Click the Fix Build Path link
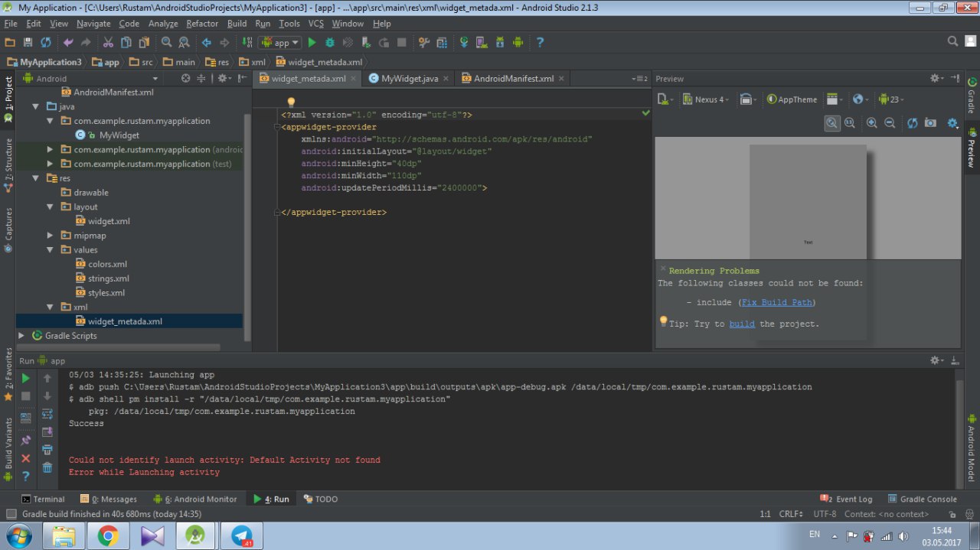The height and width of the screenshot is (550, 980). (x=776, y=303)
